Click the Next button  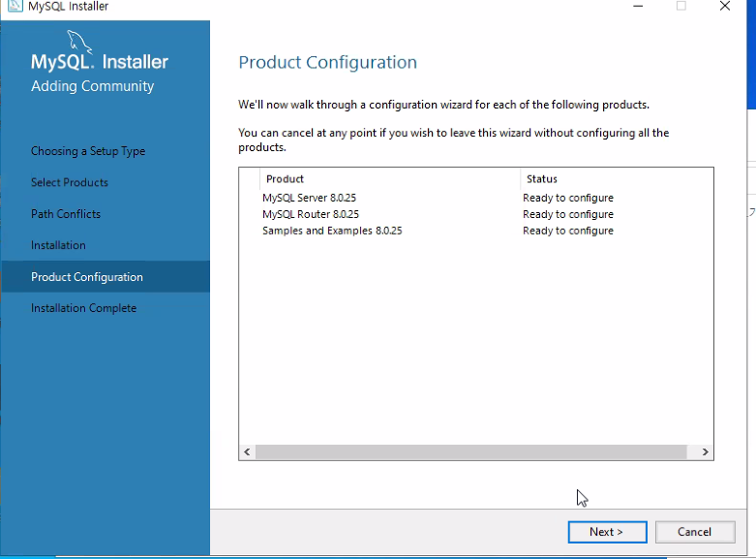click(608, 532)
